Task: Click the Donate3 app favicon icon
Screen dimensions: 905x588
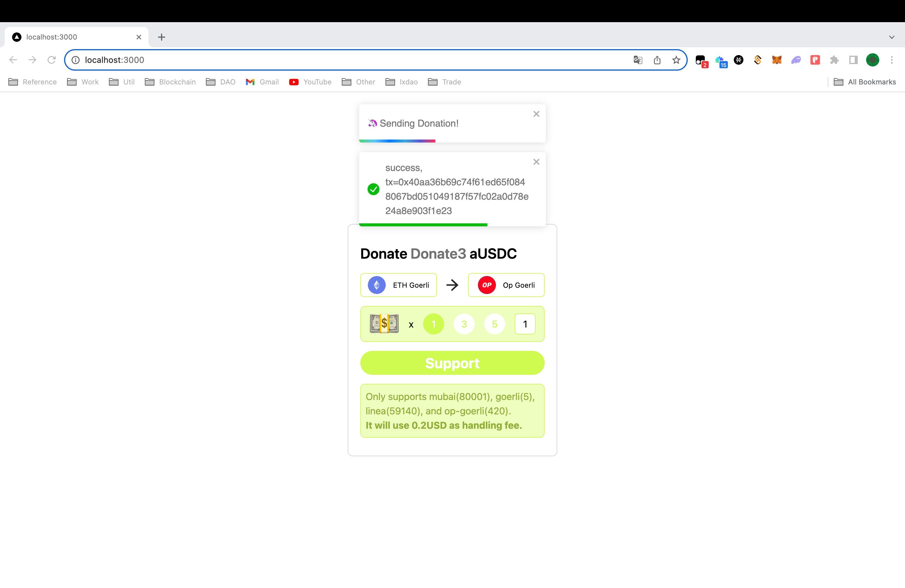Action: 16,36
